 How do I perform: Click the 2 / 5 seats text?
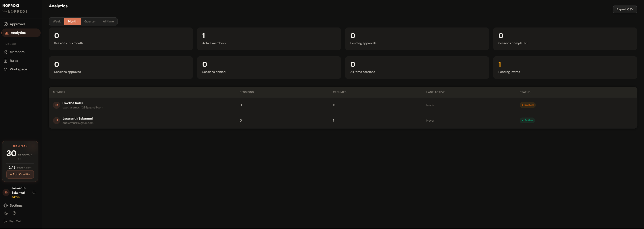20,168
